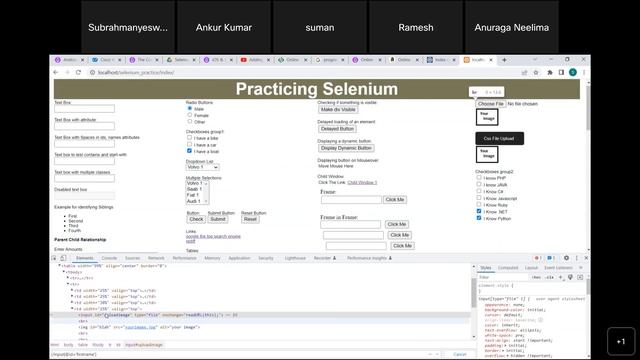Expand the td width 30% node
The height and width of the screenshot is (360, 640).
(72, 303)
